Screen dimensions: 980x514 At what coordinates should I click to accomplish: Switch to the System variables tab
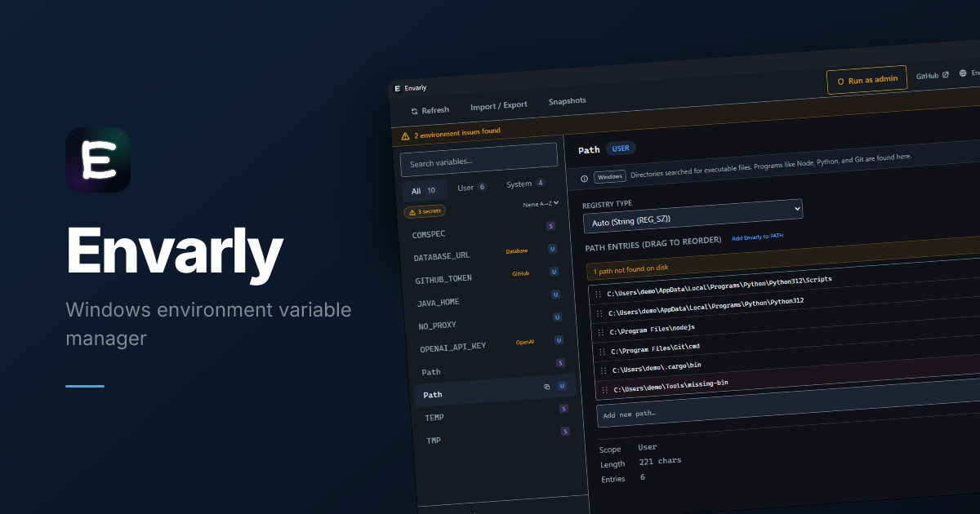[525, 184]
